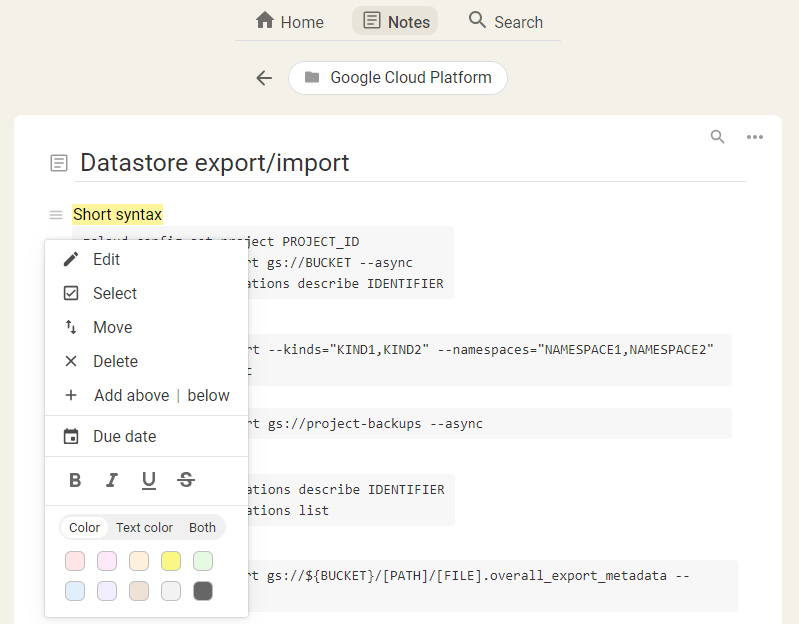799x624 pixels.
Task: Click the 'below' add option
Action: 208,395
